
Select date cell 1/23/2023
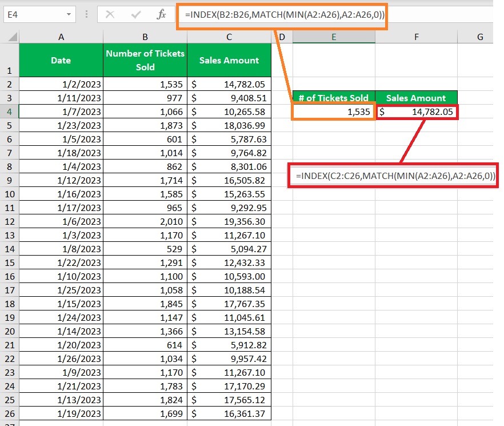tap(61, 125)
